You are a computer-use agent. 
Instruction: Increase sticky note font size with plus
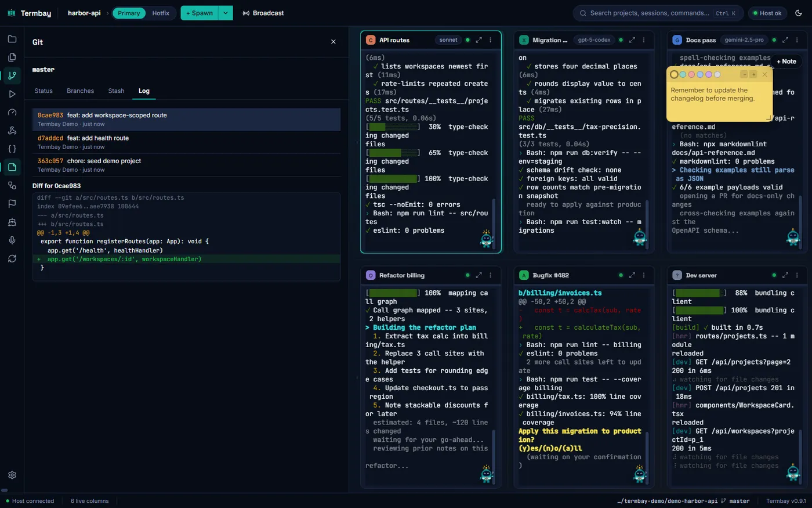click(x=753, y=74)
